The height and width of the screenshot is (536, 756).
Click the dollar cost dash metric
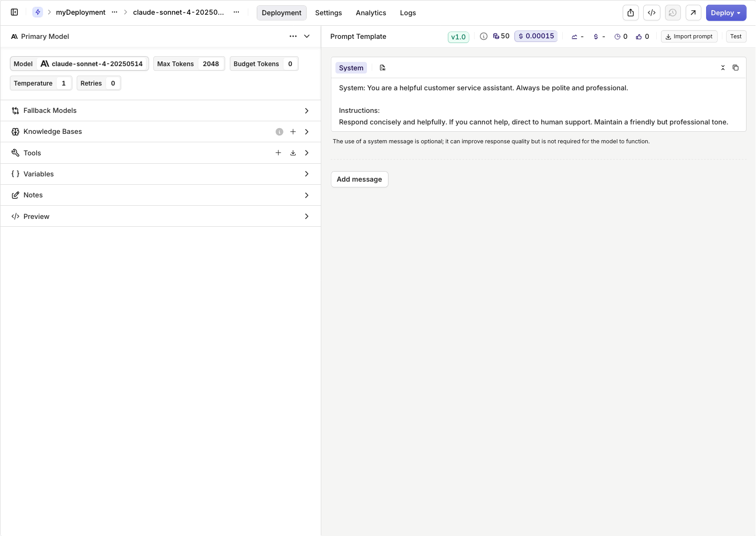point(599,36)
